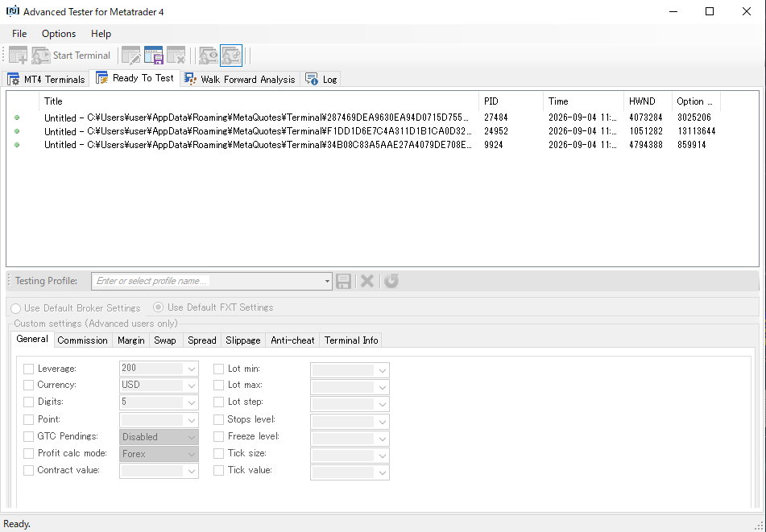This screenshot has height=532, width=766.
Task: Open the Commission settings tab
Action: [82, 340]
